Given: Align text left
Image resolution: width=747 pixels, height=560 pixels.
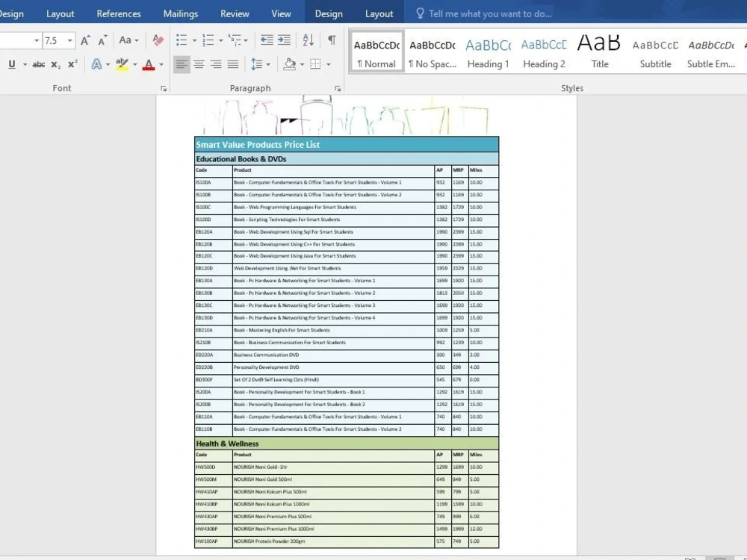Looking at the screenshot, I should (x=182, y=64).
